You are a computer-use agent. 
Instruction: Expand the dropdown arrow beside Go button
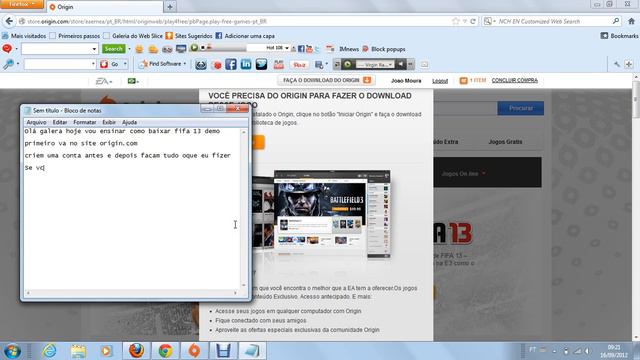point(125,64)
